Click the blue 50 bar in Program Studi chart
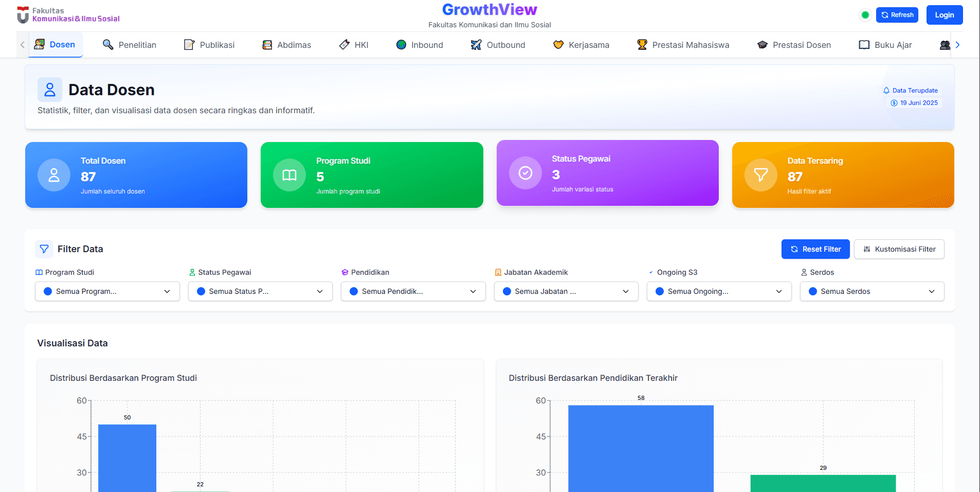 click(x=127, y=457)
